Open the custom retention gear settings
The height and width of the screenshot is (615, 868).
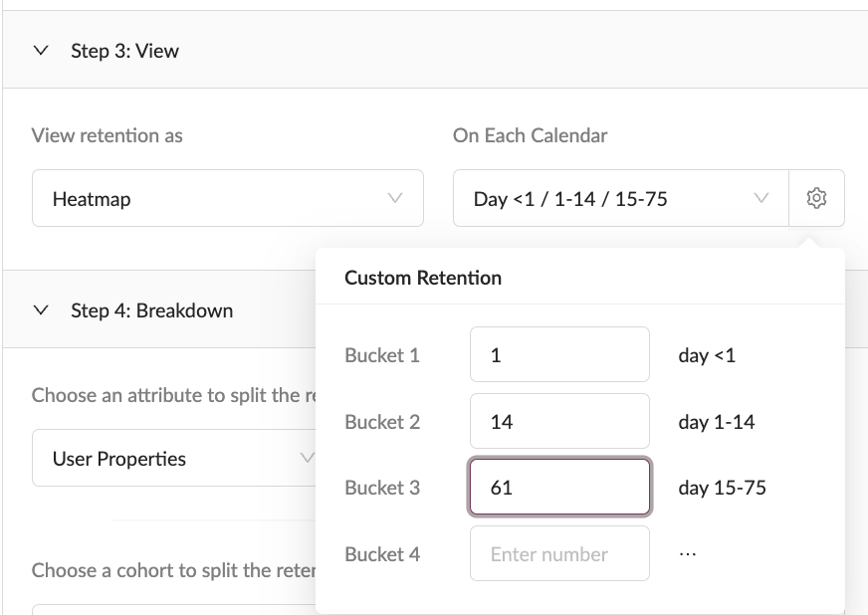point(816,198)
